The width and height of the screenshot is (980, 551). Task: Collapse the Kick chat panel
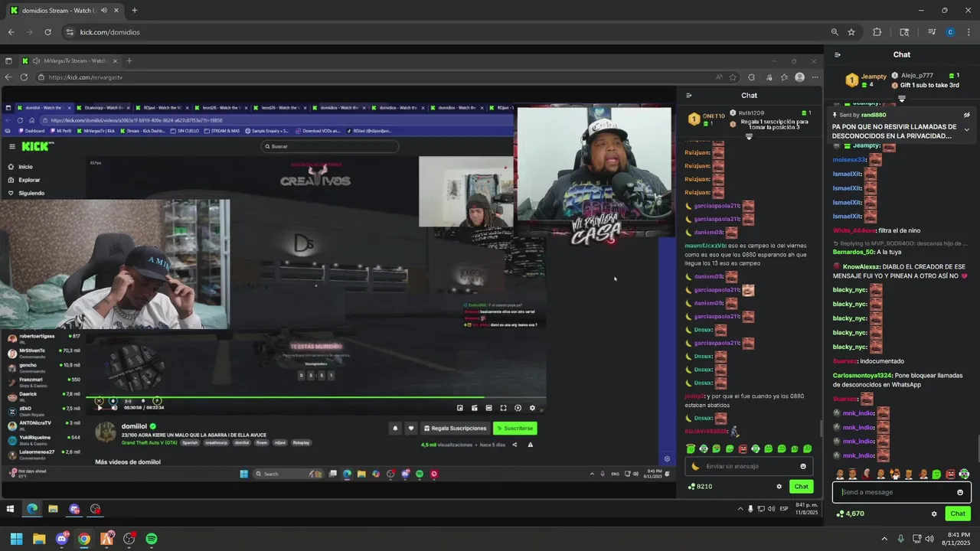(838, 54)
